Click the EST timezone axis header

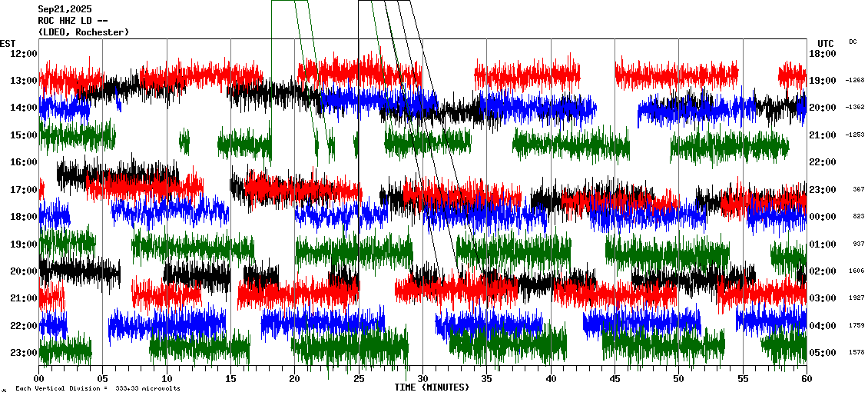pos(8,43)
